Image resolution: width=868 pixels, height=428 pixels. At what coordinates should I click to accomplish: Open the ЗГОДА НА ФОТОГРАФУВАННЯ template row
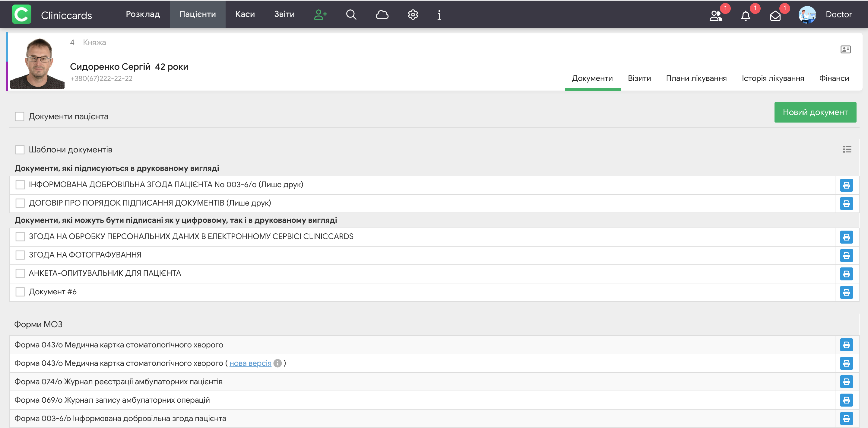(422, 255)
